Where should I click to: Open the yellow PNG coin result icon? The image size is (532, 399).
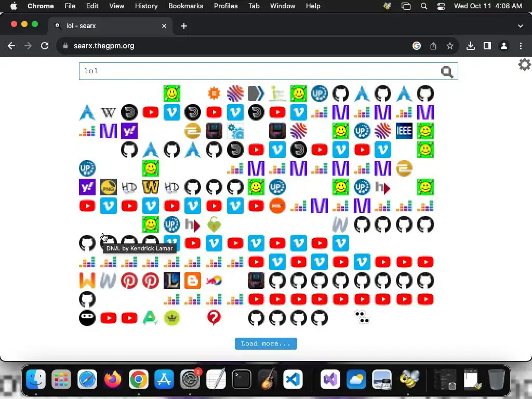pyautogui.click(x=108, y=187)
